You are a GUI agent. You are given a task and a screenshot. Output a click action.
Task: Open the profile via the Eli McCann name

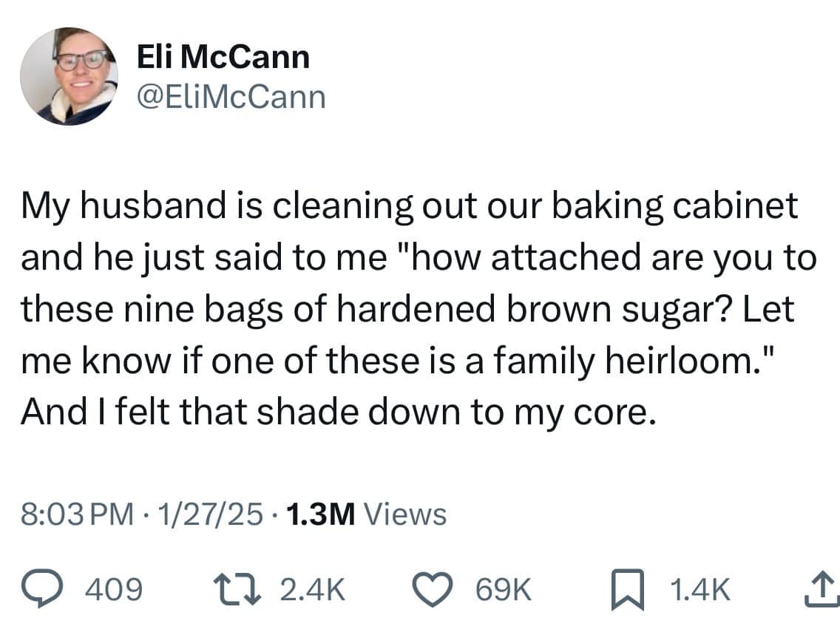(x=223, y=55)
